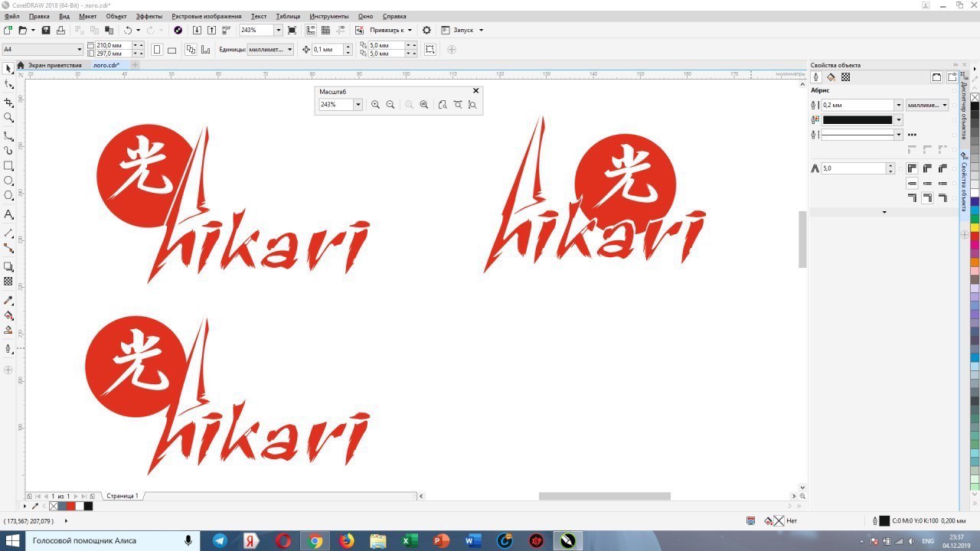Click the Full-screen preview icon

[292, 30]
